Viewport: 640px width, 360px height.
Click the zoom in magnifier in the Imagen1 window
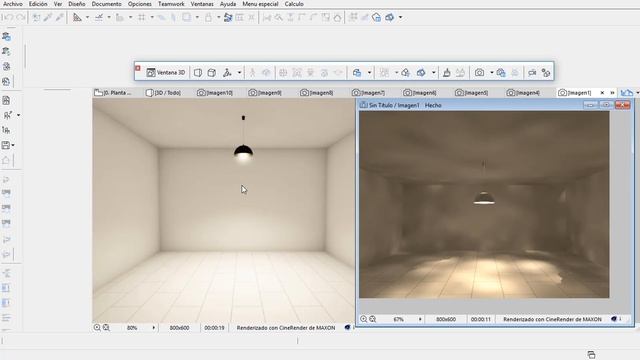click(x=364, y=319)
